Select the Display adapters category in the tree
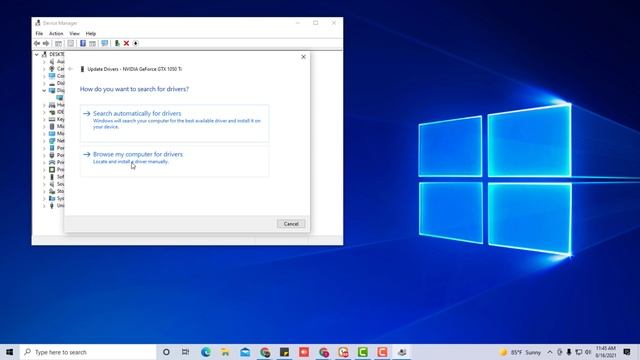 [57, 90]
